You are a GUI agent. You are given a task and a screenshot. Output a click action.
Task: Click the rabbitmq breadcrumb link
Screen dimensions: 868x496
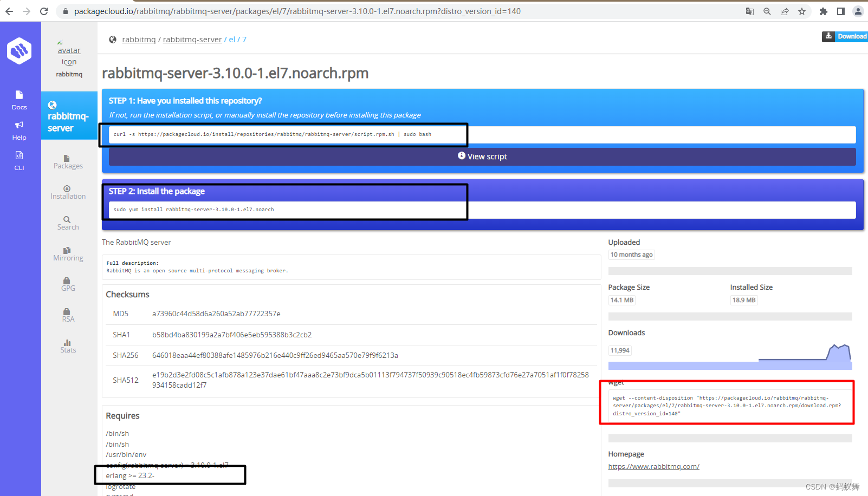click(x=139, y=40)
